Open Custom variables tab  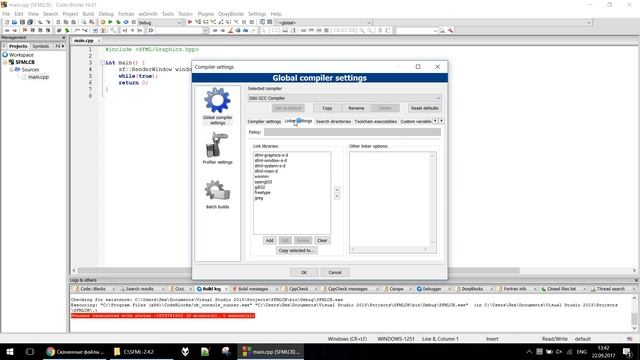pos(416,121)
